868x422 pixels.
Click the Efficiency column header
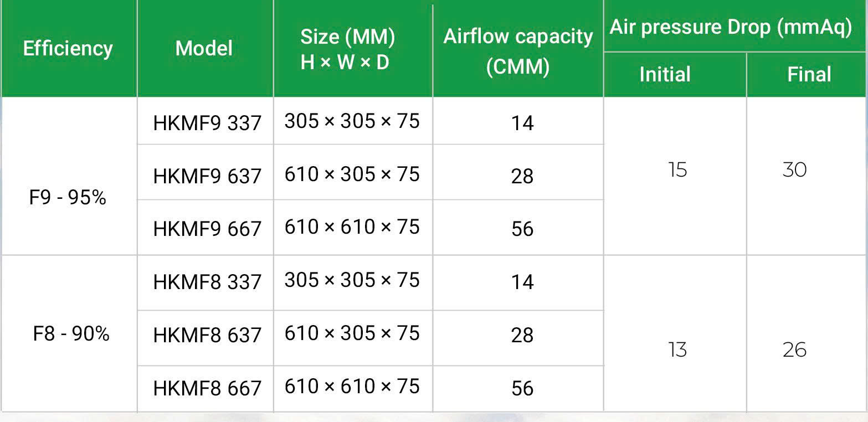click(x=68, y=49)
